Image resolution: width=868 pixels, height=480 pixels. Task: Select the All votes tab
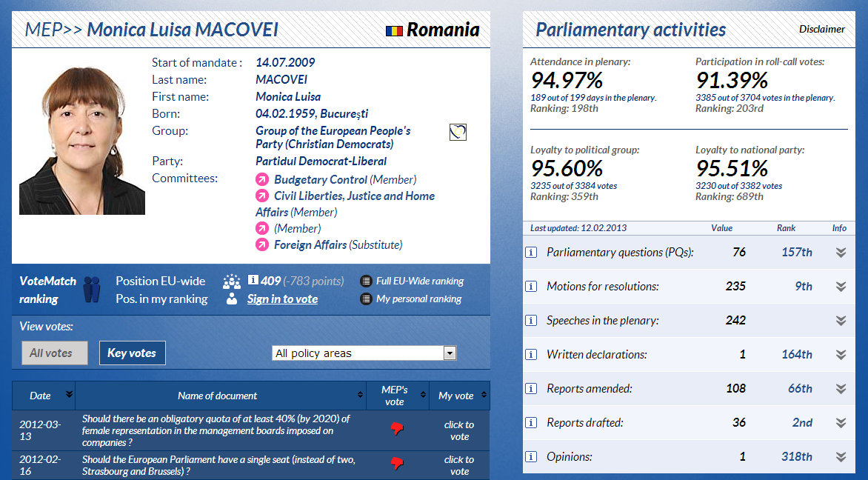pyautogui.click(x=51, y=353)
